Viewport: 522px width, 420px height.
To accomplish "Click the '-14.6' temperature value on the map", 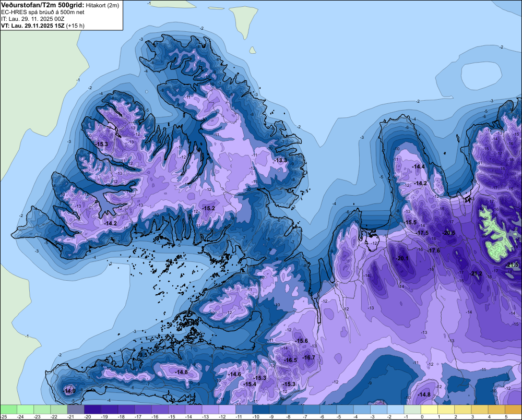I will point(235,375).
